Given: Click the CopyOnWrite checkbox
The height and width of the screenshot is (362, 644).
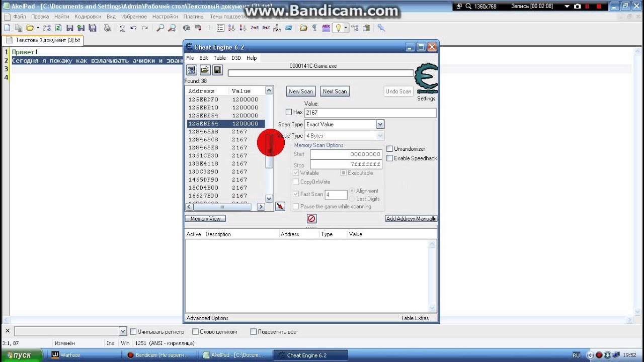Looking at the screenshot, I should pyautogui.click(x=296, y=182).
